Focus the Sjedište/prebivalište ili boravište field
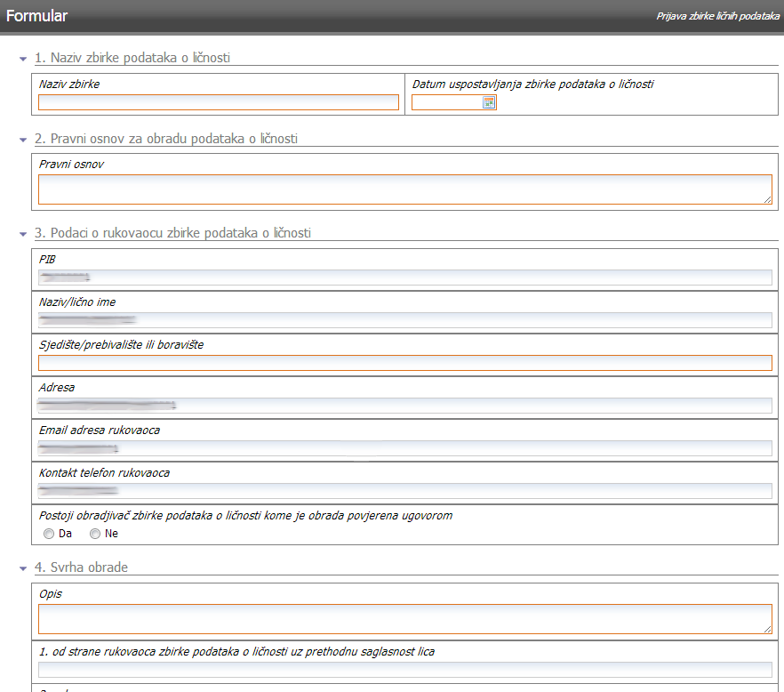This screenshot has height=692, width=784. point(404,363)
